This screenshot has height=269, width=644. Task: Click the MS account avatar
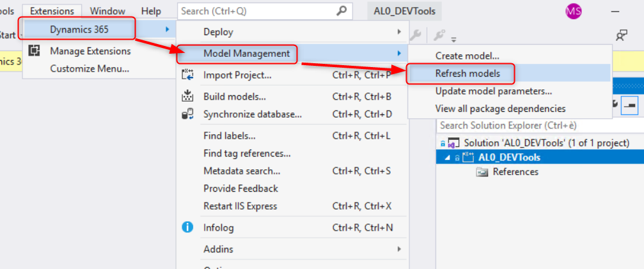click(x=574, y=12)
